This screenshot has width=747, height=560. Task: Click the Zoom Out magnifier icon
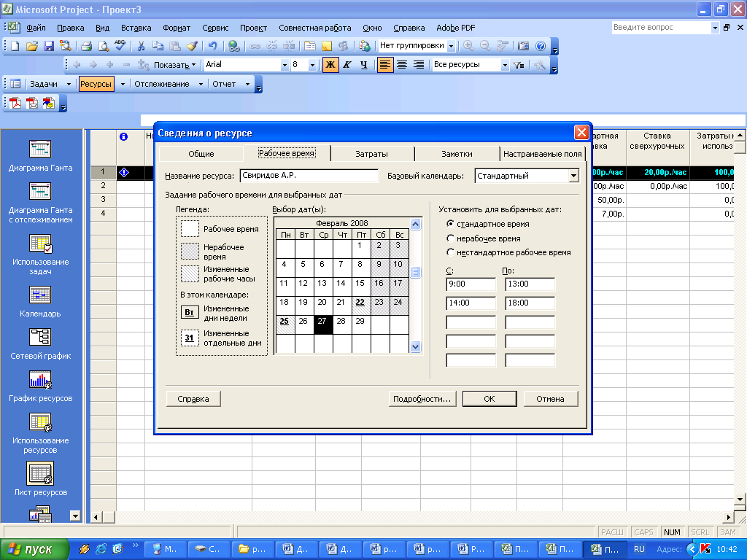pyautogui.click(x=485, y=46)
